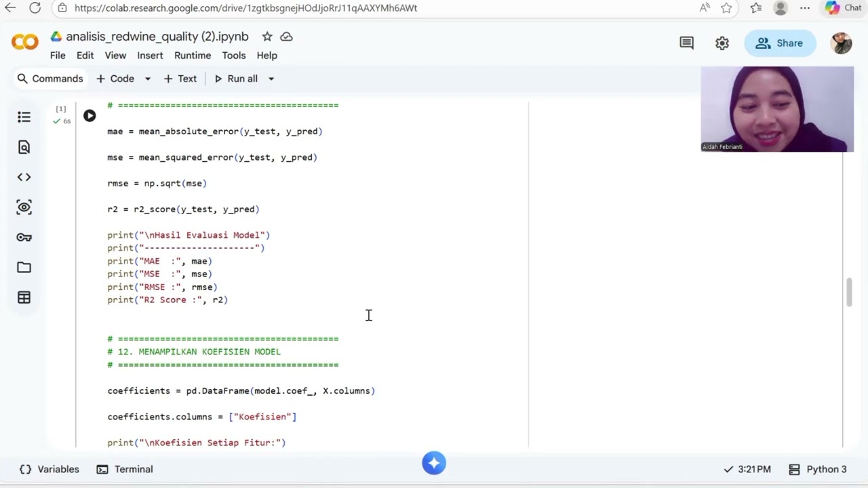Open the comments panel icon
The height and width of the screenshot is (488, 868).
pos(686,43)
